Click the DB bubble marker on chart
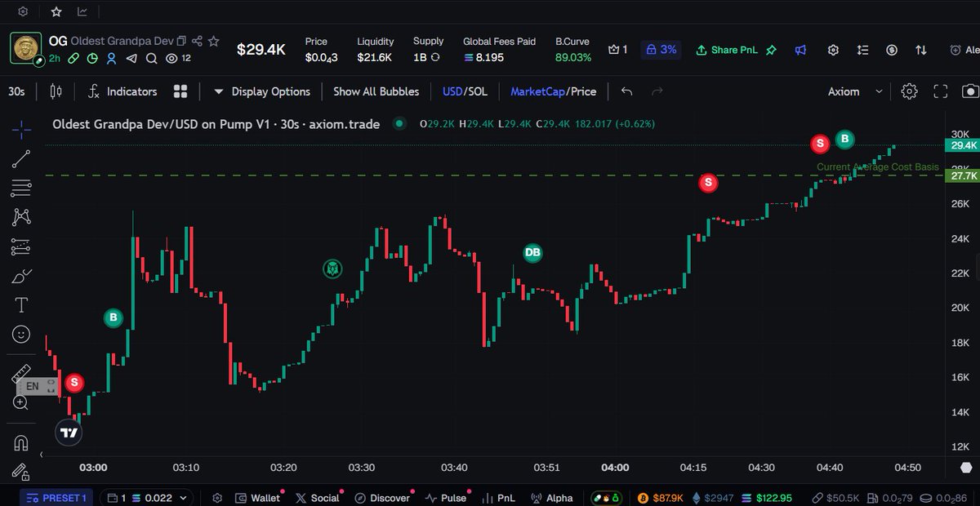980x506 pixels. [x=532, y=253]
